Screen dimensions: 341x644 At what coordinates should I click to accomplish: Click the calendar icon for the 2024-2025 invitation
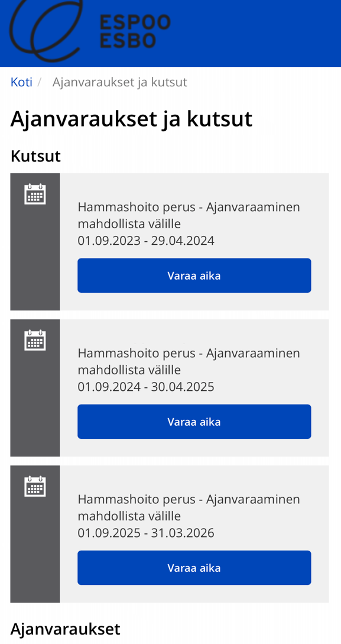pos(35,339)
